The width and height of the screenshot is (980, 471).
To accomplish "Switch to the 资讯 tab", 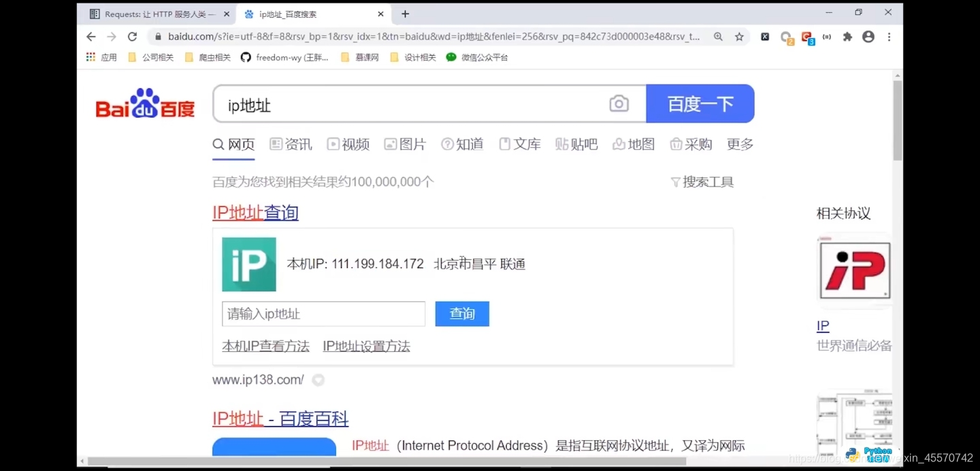I will point(291,144).
